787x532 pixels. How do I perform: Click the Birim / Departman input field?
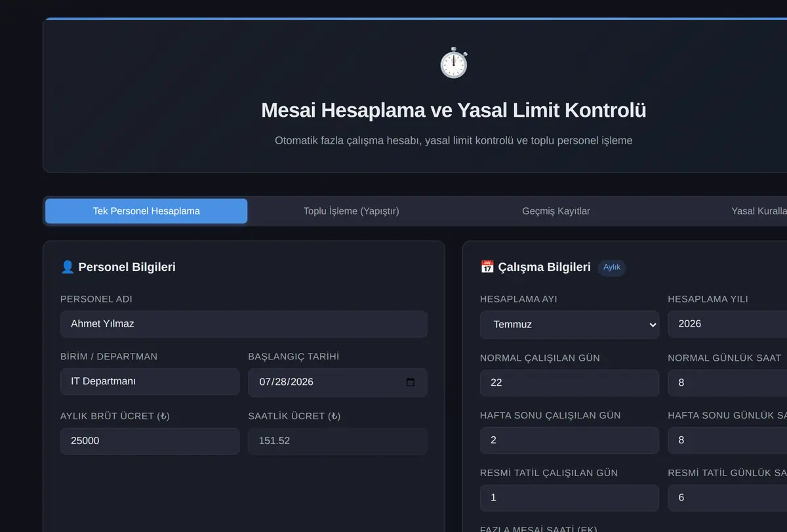click(x=150, y=382)
